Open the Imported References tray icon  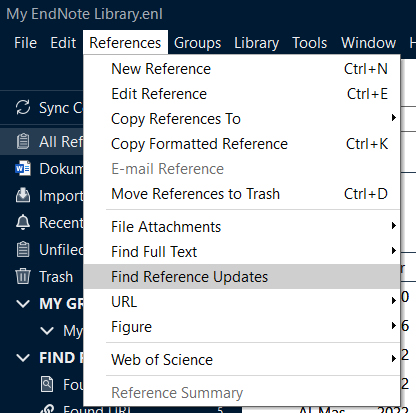coord(23,195)
